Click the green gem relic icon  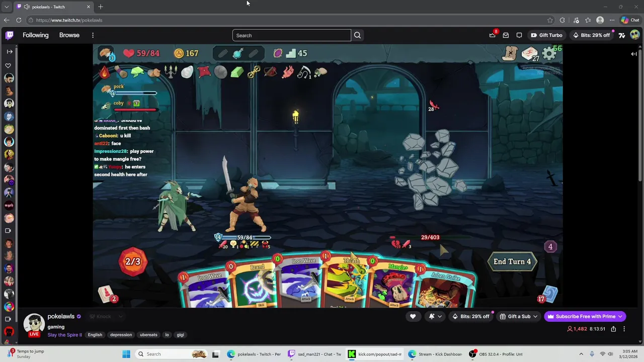[x=237, y=72]
